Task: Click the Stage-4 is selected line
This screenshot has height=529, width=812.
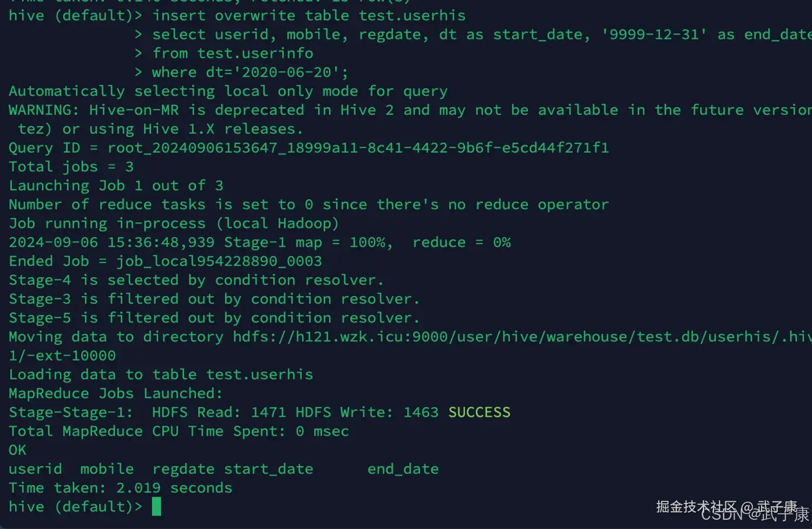Action: coord(196,280)
